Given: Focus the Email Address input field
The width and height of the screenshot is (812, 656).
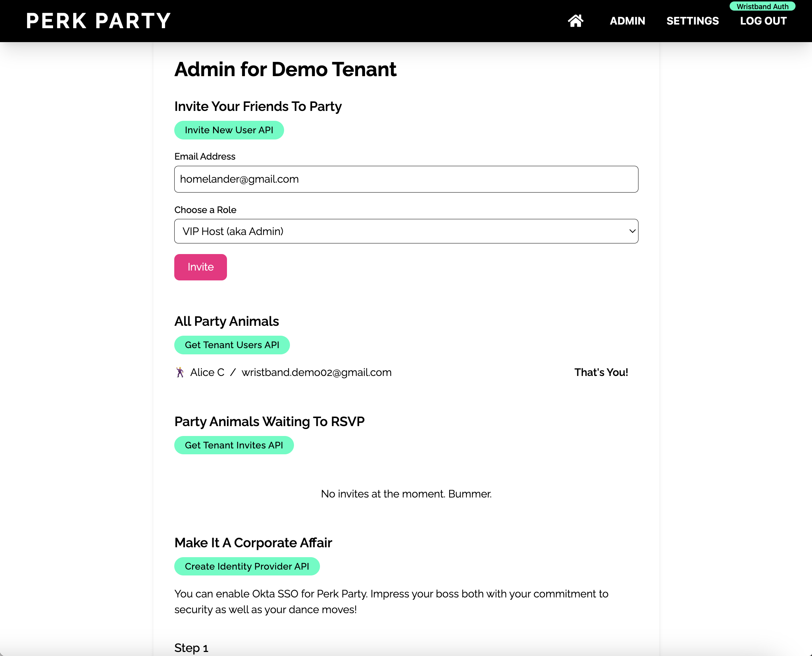Looking at the screenshot, I should point(406,179).
